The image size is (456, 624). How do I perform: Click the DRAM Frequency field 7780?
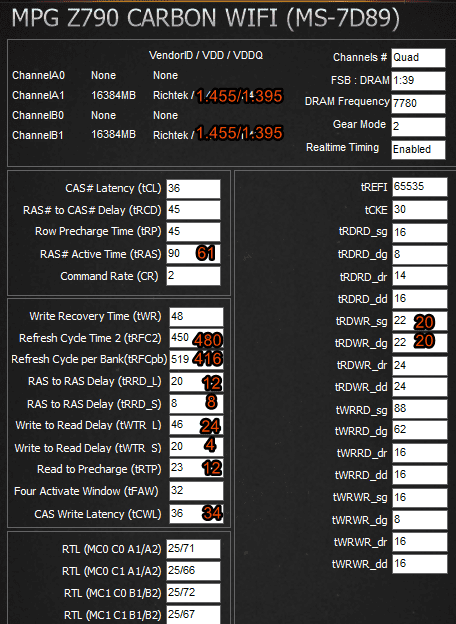(x=418, y=103)
